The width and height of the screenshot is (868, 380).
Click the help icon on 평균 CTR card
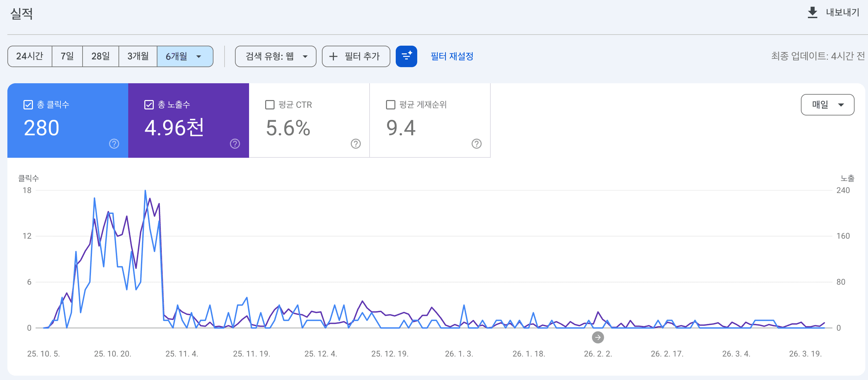(x=356, y=144)
